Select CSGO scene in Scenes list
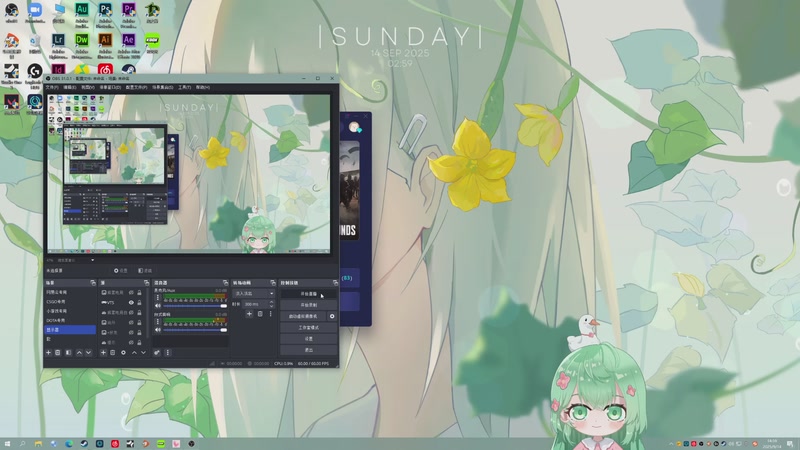Viewport: 800px width, 450px height. click(70, 302)
